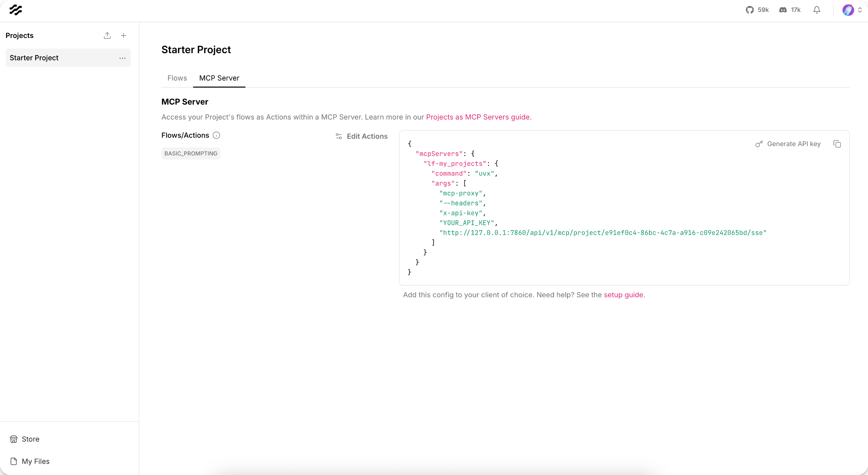Open Projects as MCP Servers guide link
This screenshot has height=475, width=868.
[478, 117]
